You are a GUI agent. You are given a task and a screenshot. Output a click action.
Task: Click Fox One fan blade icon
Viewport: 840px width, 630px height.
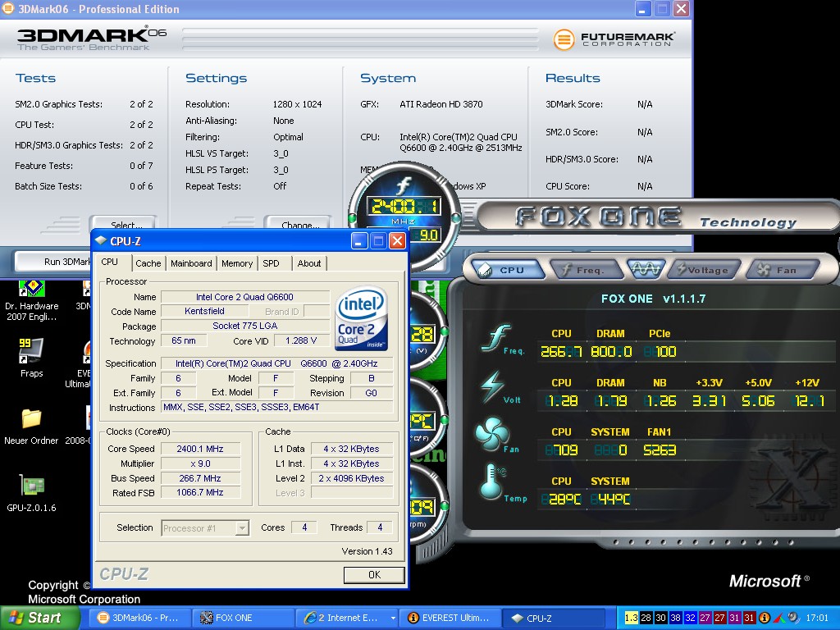[x=491, y=435]
